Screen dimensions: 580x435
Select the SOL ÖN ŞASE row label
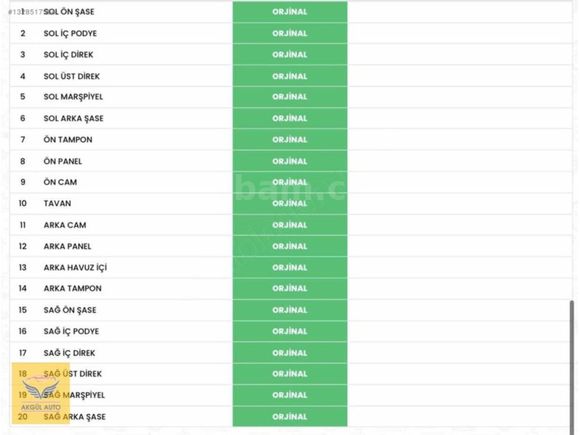(69, 12)
